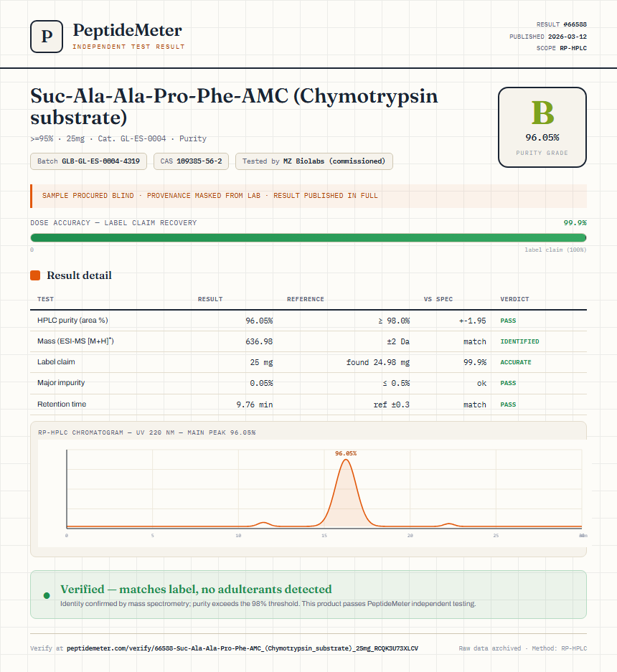Click the ±2 Da reference cell
The image size is (617, 672).
coord(398,341)
